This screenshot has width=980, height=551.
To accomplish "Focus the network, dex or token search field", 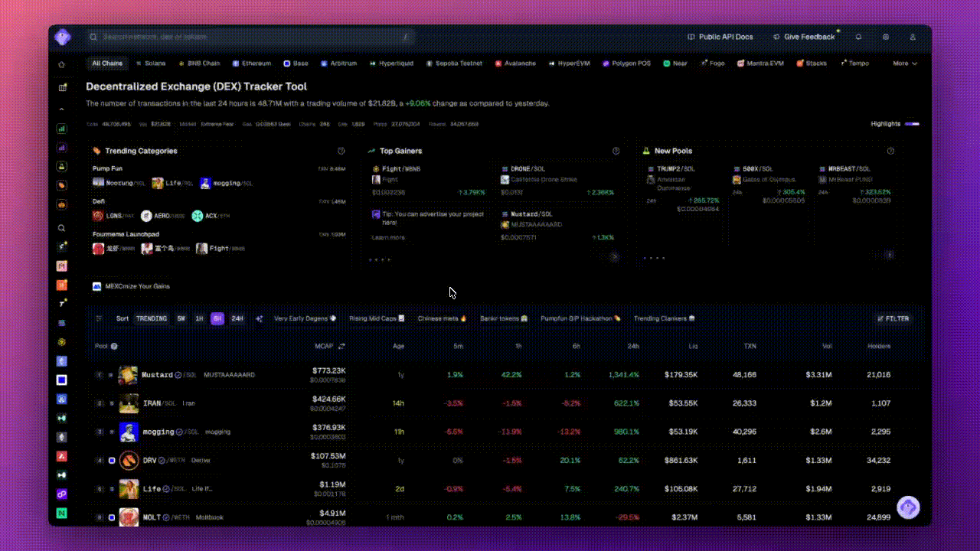I will (250, 37).
